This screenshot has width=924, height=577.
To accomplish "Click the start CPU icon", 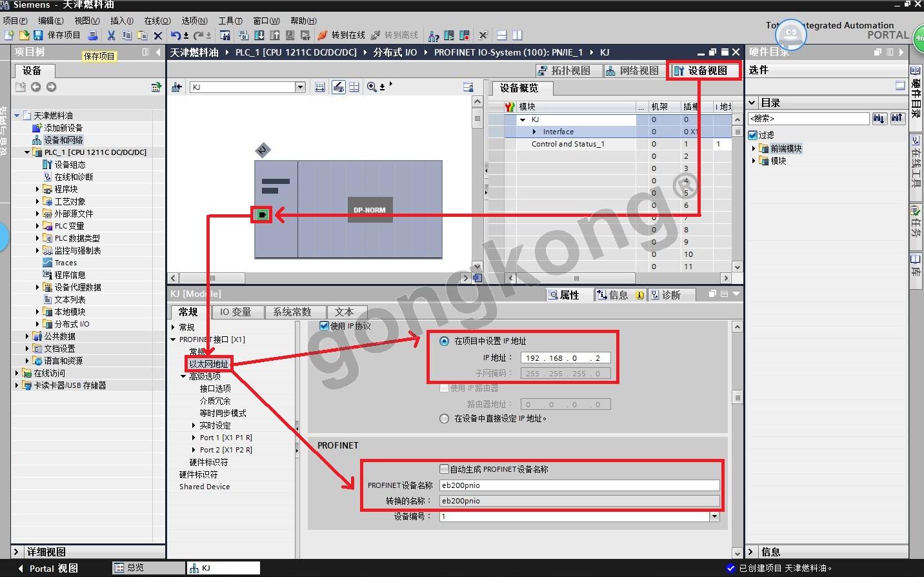I will pyautogui.click(x=449, y=35).
